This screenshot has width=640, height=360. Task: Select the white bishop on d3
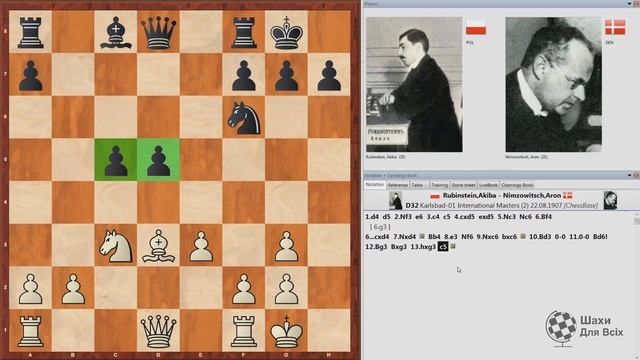[x=158, y=245]
